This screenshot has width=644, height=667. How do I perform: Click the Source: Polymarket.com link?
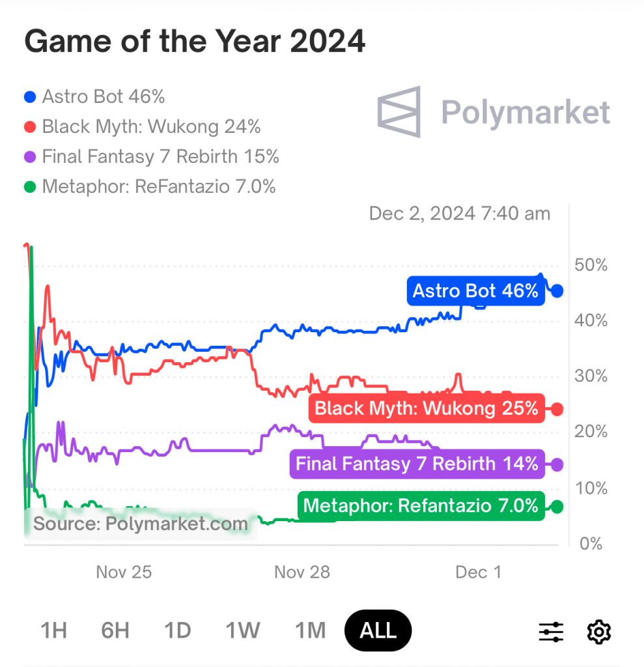point(141,523)
